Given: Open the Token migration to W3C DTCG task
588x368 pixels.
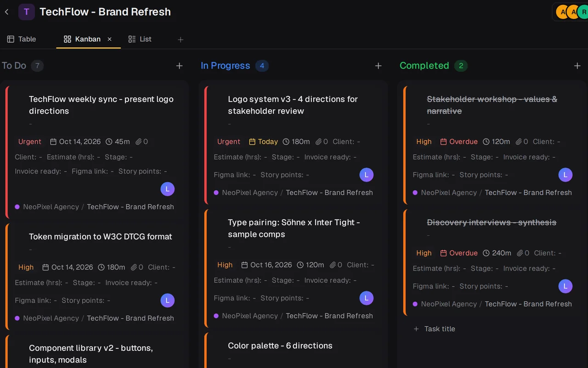Looking at the screenshot, I should (x=101, y=236).
